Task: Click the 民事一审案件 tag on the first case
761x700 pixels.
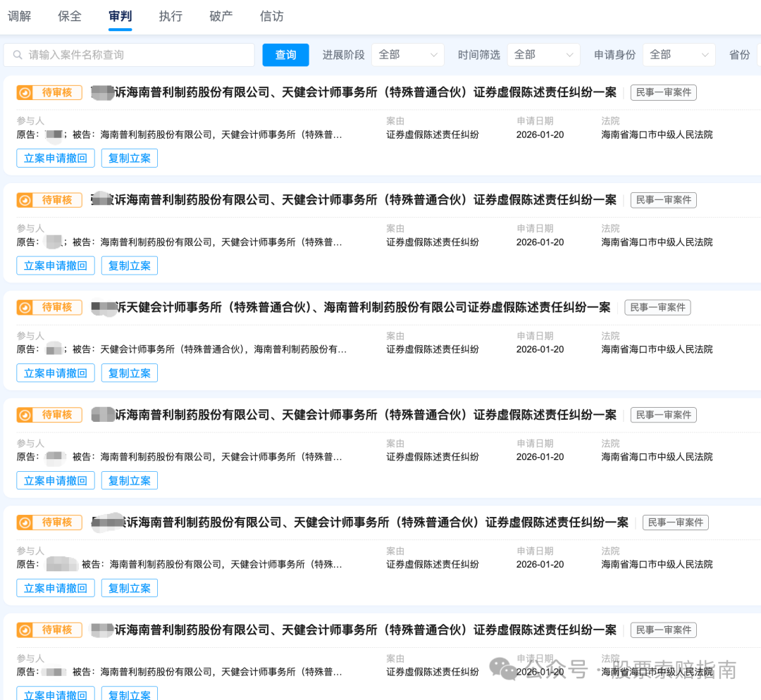Action: [663, 92]
